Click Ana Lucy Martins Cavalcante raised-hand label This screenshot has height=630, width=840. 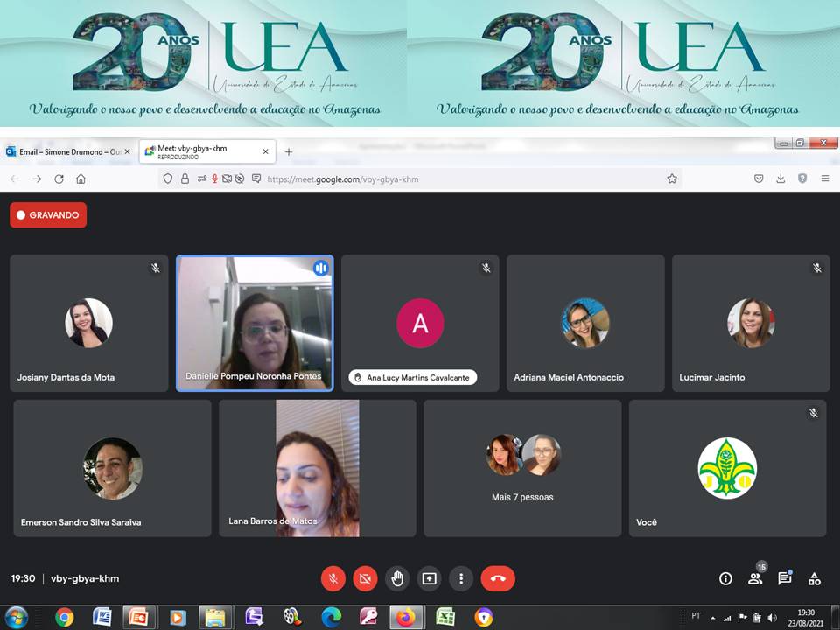click(413, 377)
